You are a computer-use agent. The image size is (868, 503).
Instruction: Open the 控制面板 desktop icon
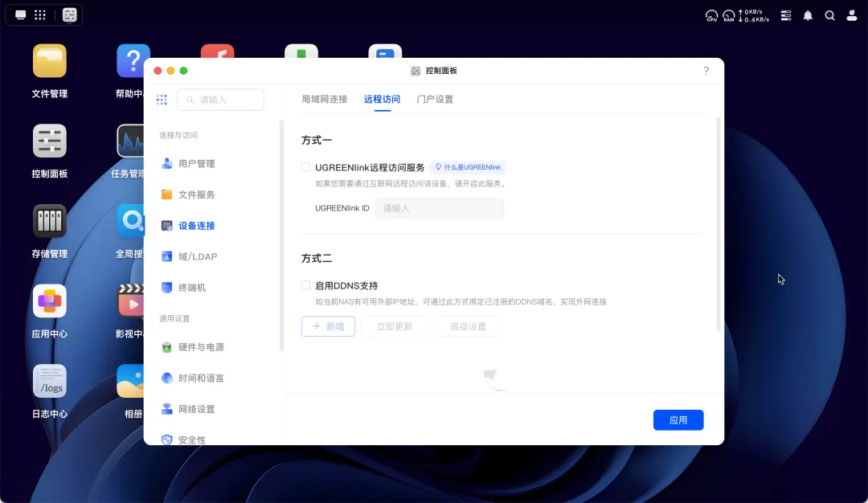50,141
